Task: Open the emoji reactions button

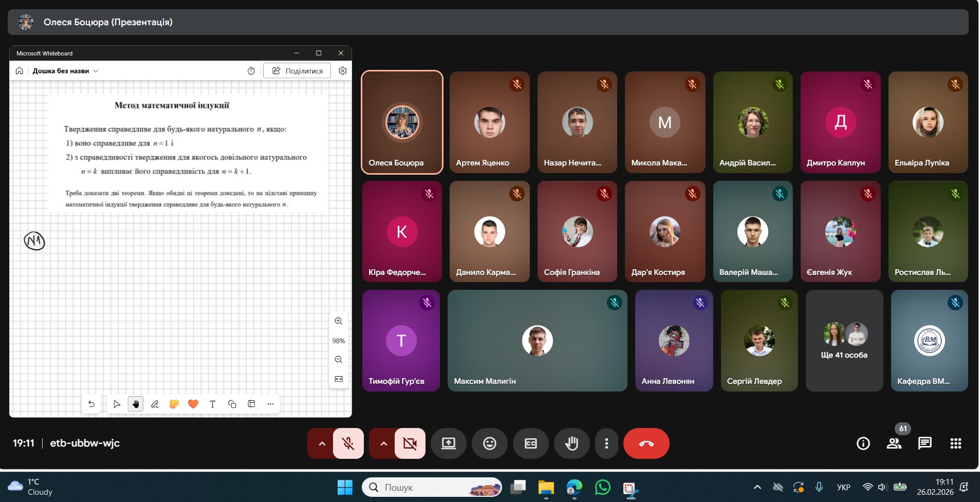Action: pos(489,443)
